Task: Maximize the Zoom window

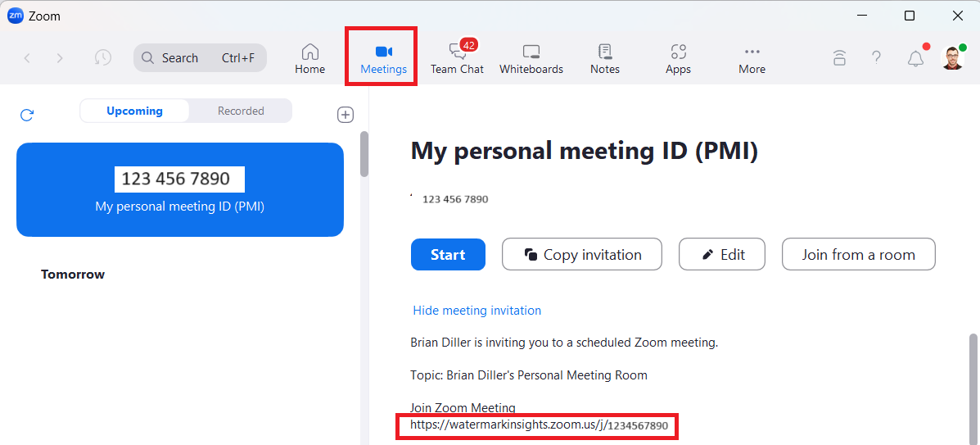Action: click(910, 16)
